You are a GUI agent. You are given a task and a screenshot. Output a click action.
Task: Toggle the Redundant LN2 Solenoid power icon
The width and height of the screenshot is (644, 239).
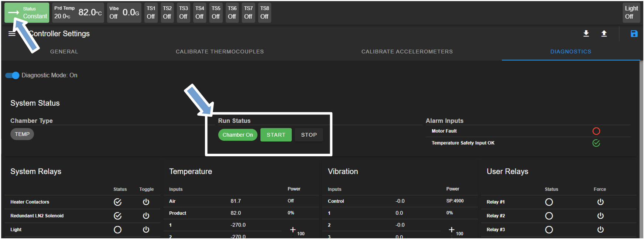click(x=146, y=216)
